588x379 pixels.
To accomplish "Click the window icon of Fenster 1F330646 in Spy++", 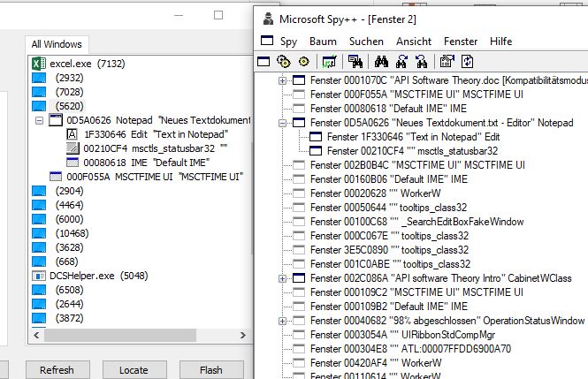I will (316, 137).
